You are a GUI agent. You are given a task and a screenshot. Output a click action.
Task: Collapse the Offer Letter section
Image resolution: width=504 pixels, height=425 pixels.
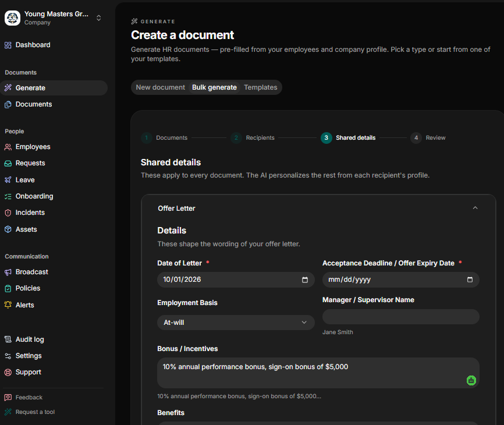[475, 208]
